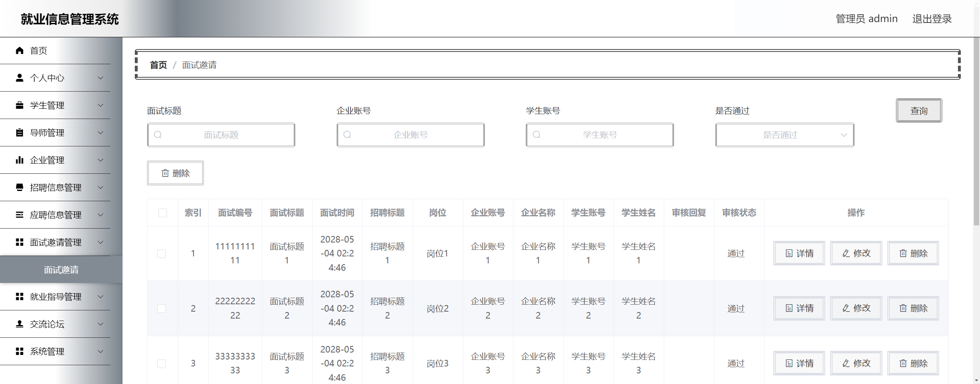Screen dimensions: 980x384
Task: Click the 学生账号 input field
Action: (x=600, y=135)
